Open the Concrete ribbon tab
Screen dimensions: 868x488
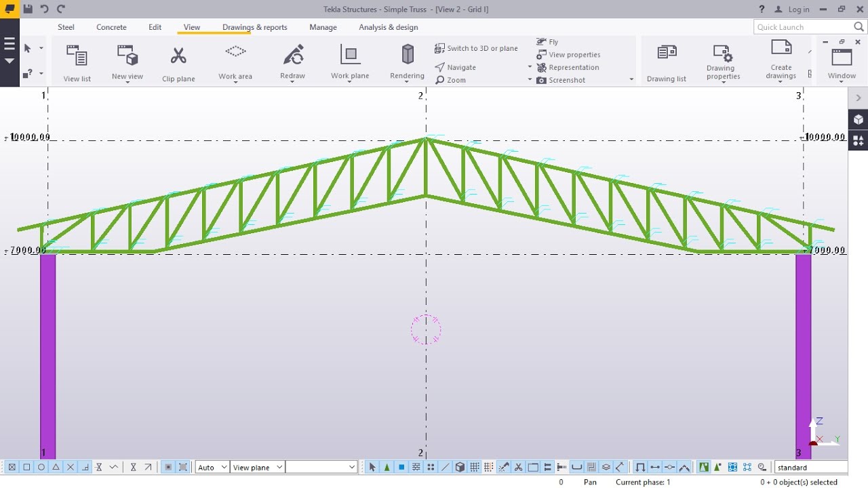tap(111, 27)
